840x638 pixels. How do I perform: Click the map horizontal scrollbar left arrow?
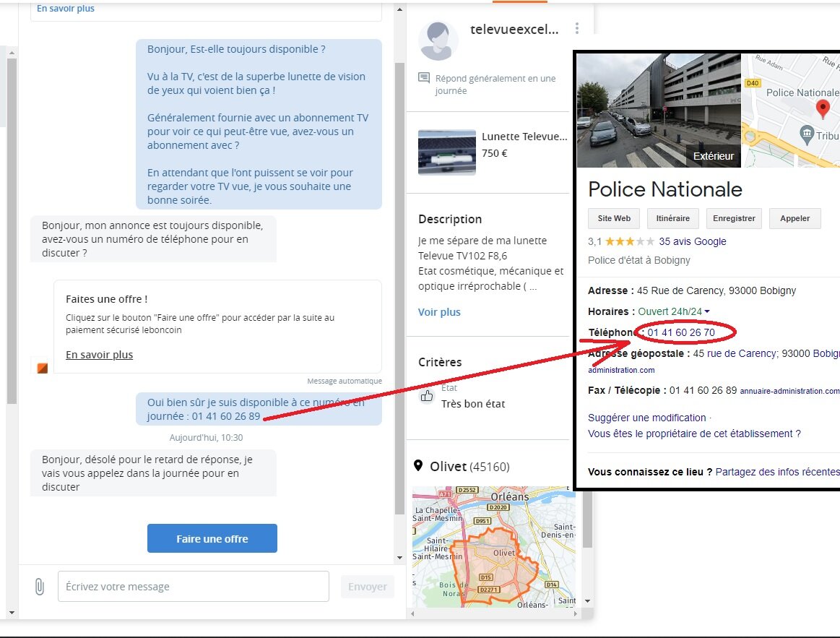(x=412, y=613)
